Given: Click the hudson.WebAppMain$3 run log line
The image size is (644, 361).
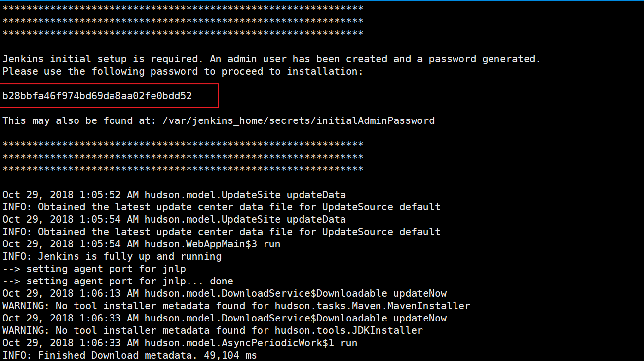Looking at the screenshot, I should 142,244.
